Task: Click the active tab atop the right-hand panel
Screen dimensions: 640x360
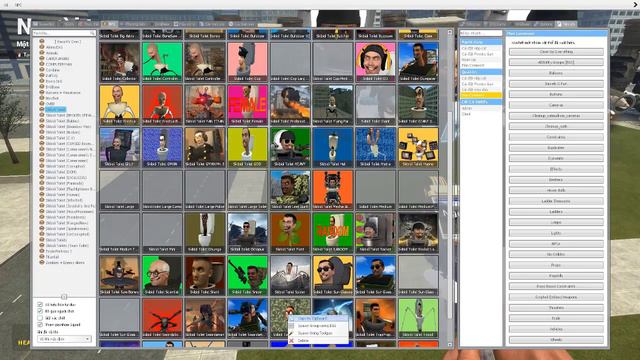Action: pos(567,24)
